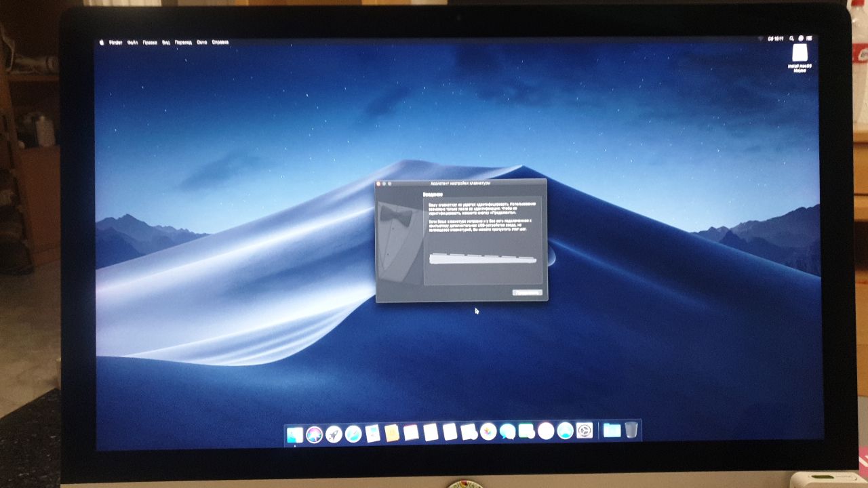Open the Справка menu
Image resolution: width=868 pixels, height=488 pixels.
220,42
